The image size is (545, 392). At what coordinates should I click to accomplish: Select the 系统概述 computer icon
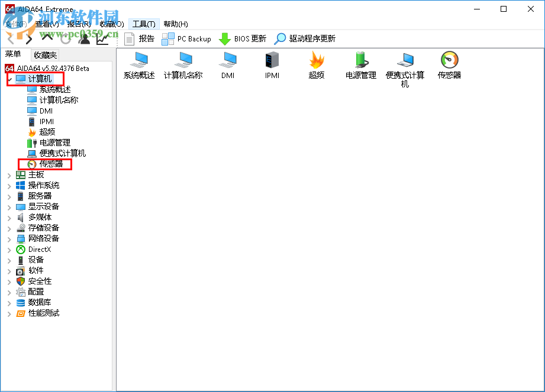pyautogui.click(x=139, y=62)
